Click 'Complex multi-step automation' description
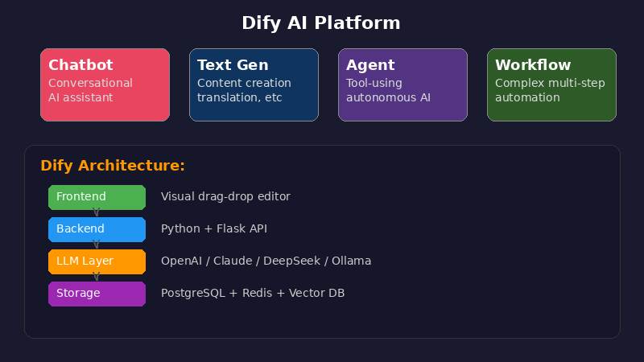 (x=550, y=90)
